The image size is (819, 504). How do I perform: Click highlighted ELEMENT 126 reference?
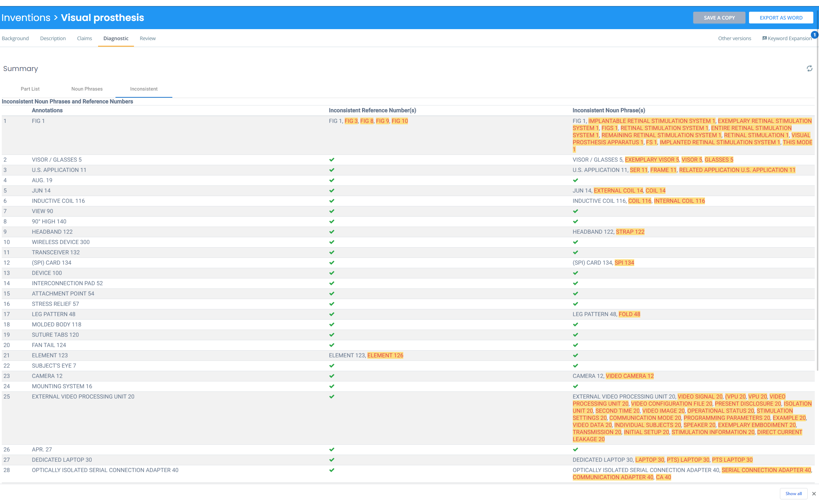(x=385, y=355)
